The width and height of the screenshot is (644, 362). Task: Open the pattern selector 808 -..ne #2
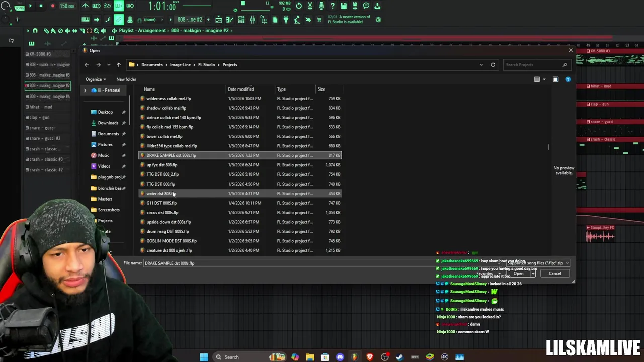[x=190, y=20]
